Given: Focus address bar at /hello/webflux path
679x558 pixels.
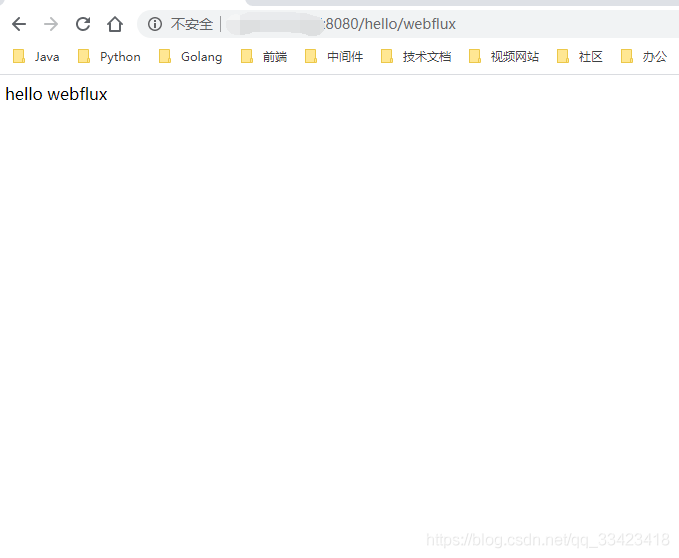Looking at the screenshot, I should tap(400, 24).
